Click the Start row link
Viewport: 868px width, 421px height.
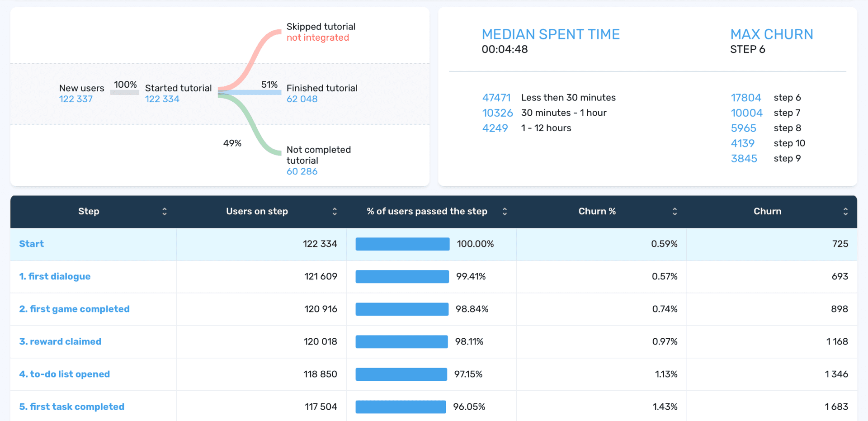(31, 244)
